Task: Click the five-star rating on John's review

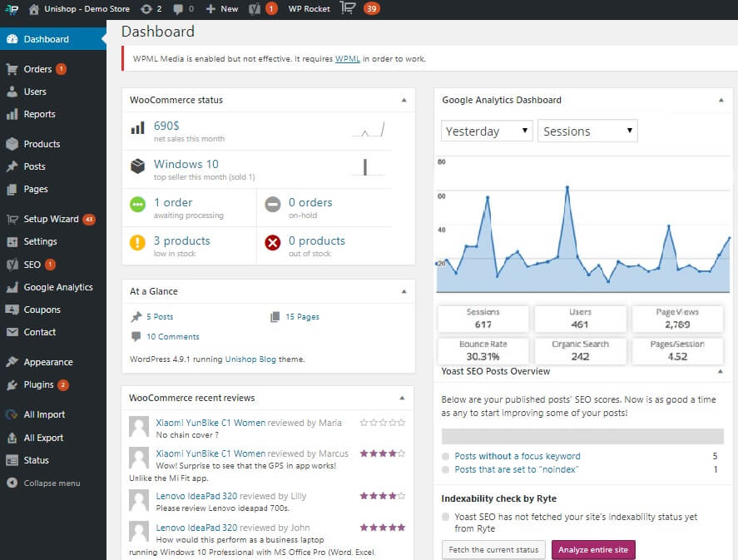Action: click(383, 528)
